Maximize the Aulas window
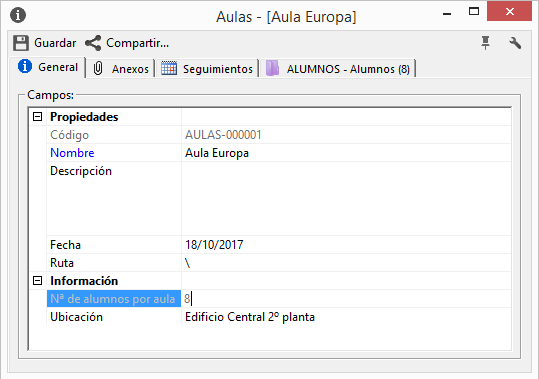The image size is (539, 379). [x=474, y=12]
